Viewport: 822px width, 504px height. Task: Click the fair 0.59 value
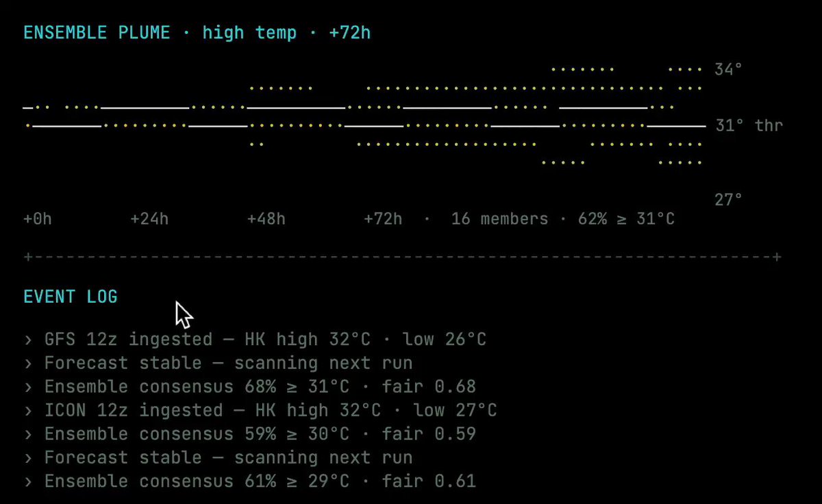(x=429, y=434)
